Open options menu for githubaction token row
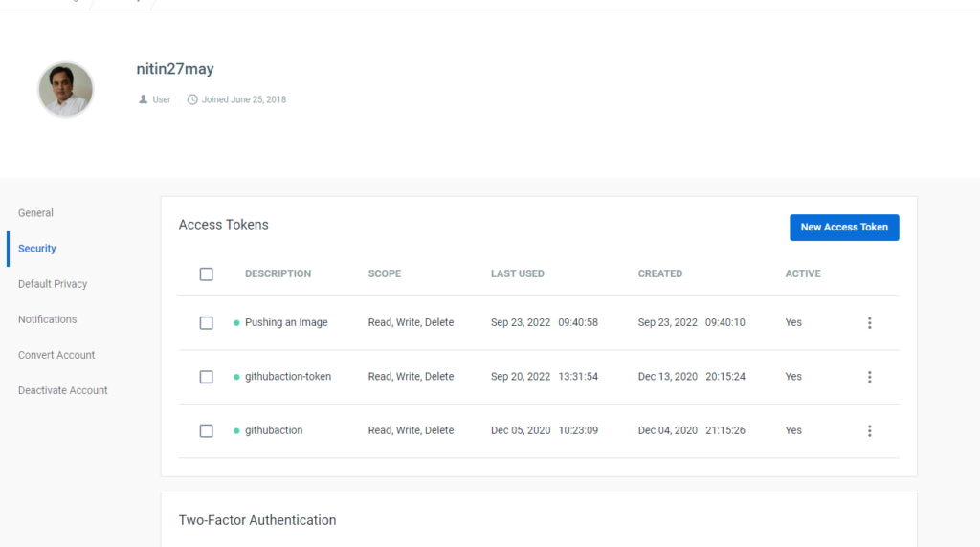Screen dimensions: 980x547 pyautogui.click(x=869, y=431)
